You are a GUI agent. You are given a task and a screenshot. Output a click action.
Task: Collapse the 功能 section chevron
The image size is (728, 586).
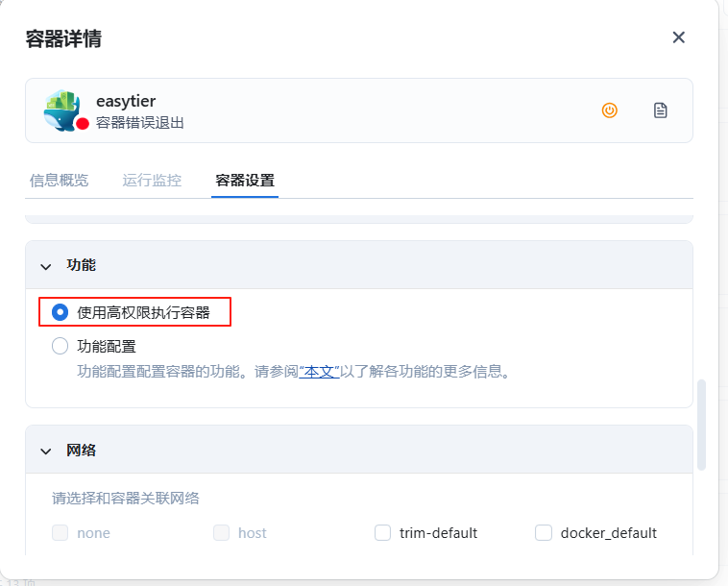pos(45,266)
